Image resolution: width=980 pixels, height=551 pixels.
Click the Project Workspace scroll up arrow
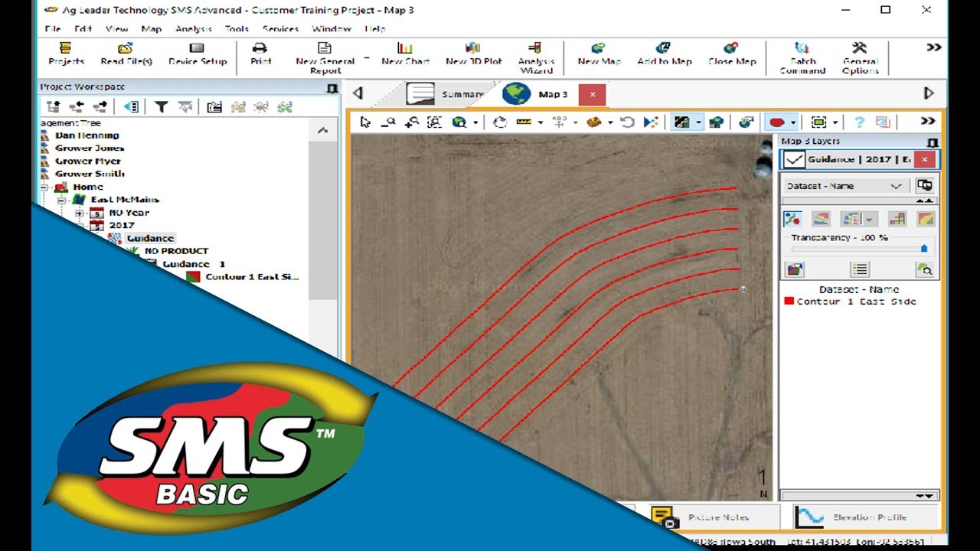tap(322, 131)
